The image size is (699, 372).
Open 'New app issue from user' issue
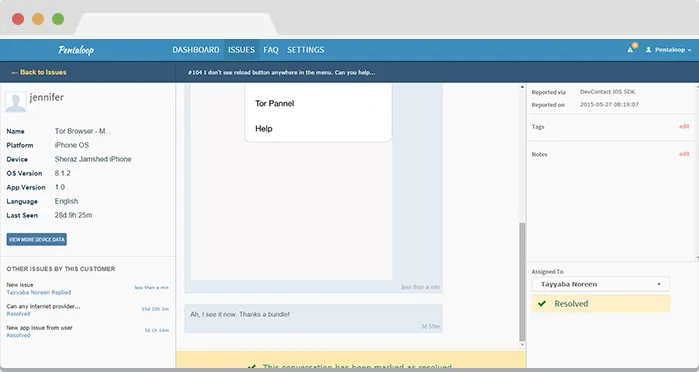coord(39,328)
